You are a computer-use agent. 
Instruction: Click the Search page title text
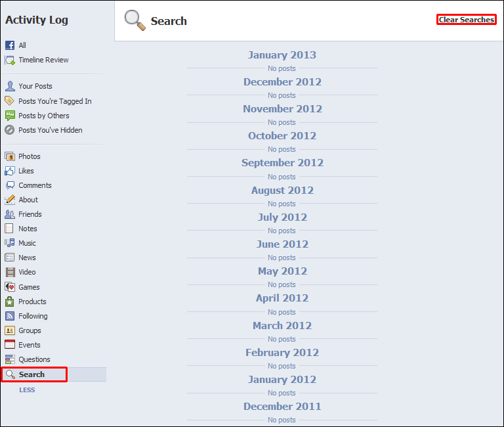pyautogui.click(x=169, y=21)
